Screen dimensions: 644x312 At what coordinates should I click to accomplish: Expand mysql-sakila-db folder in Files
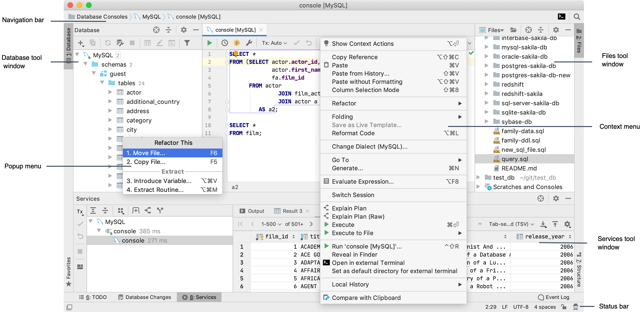coord(486,47)
